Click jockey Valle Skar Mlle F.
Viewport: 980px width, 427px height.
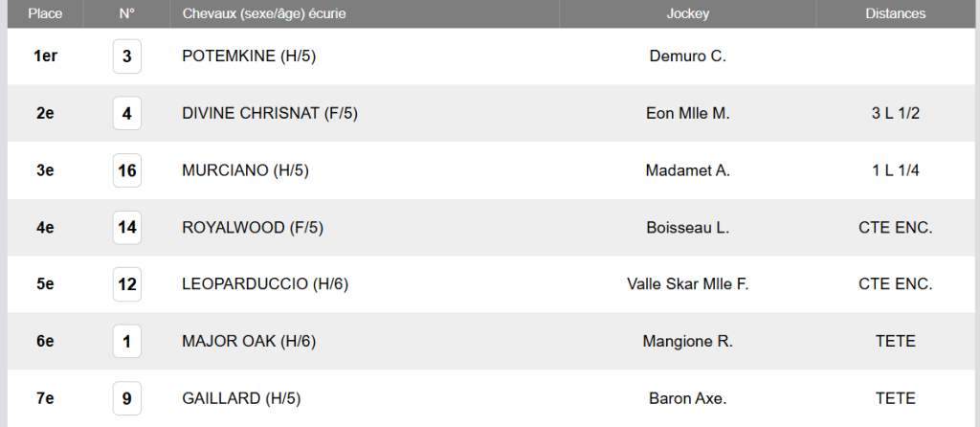(x=687, y=284)
